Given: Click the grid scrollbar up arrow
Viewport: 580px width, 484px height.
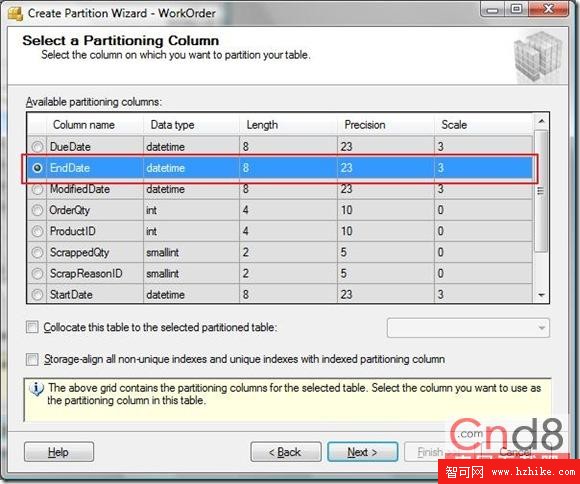Looking at the screenshot, I should pyautogui.click(x=541, y=121).
